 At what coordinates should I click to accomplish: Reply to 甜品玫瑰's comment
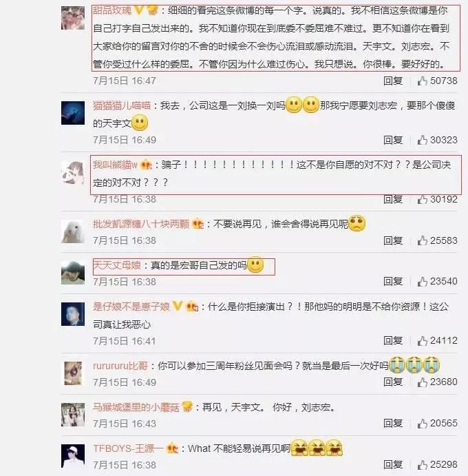tap(393, 81)
